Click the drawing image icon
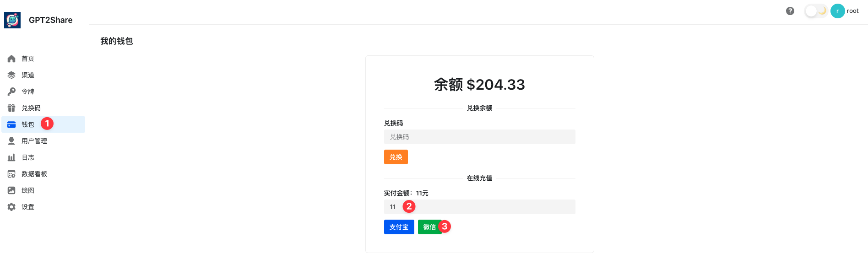 11,190
